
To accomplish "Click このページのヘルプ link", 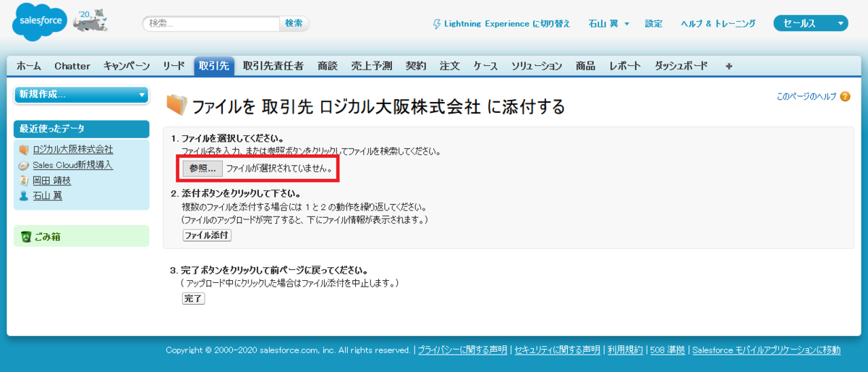I will click(x=807, y=96).
